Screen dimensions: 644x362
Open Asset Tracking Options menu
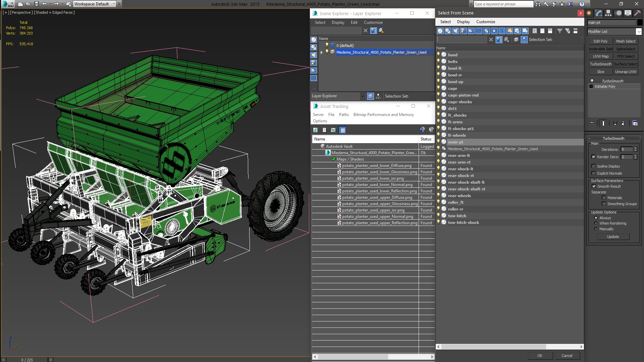point(320,121)
